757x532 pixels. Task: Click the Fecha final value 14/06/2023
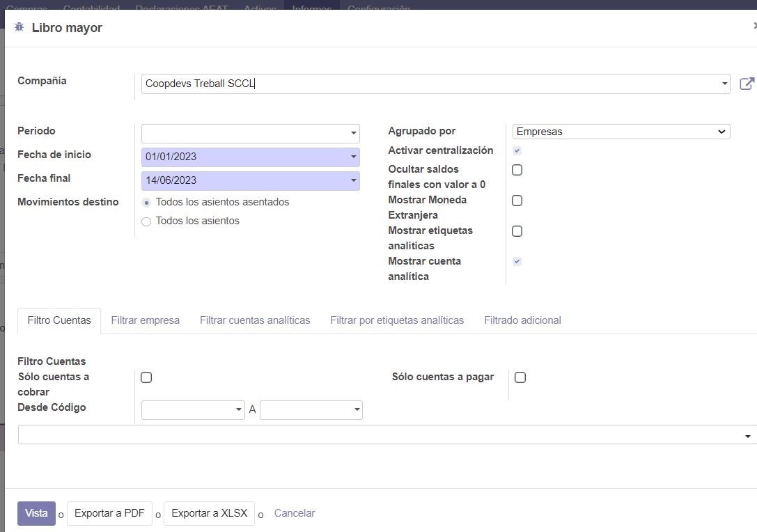(x=171, y=180)
